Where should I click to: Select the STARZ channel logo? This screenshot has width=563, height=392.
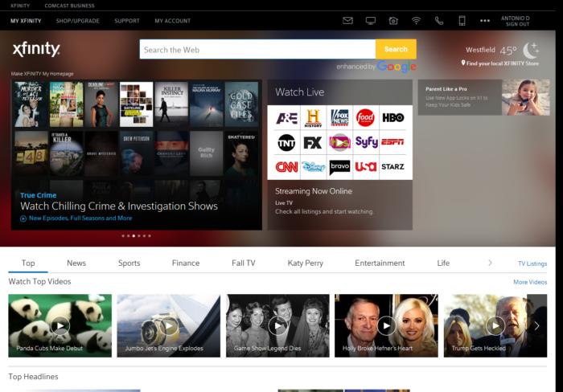point(392,167)
